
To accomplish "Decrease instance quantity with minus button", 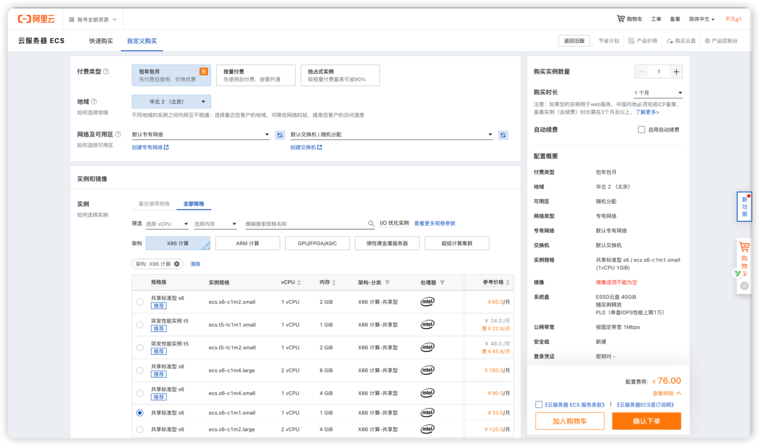I will (642, 72).
